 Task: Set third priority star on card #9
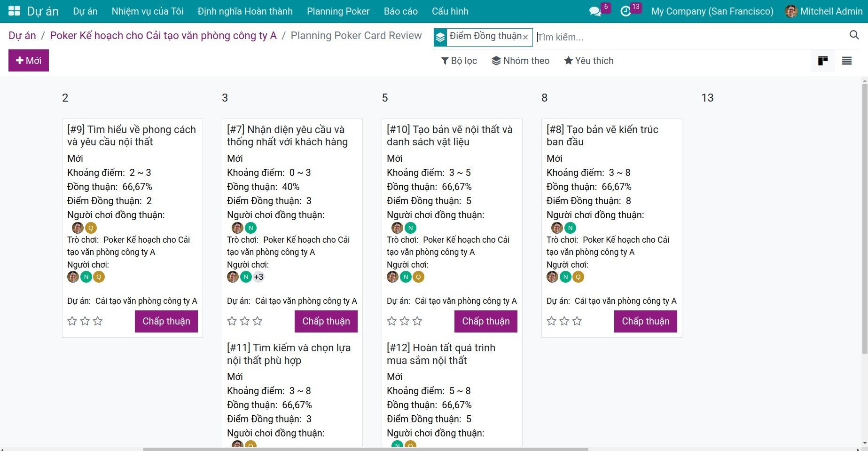98,321
